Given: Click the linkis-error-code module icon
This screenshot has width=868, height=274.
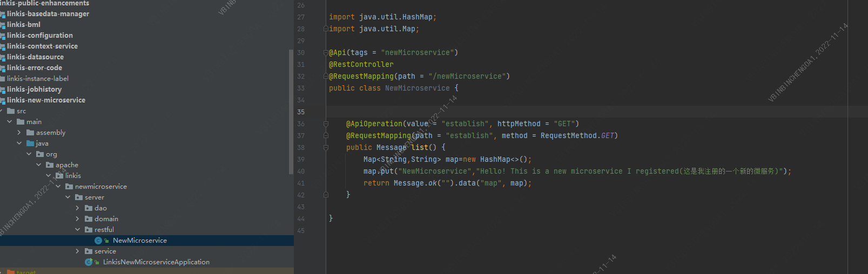Looking at the screenshot, I should [3, 68].
